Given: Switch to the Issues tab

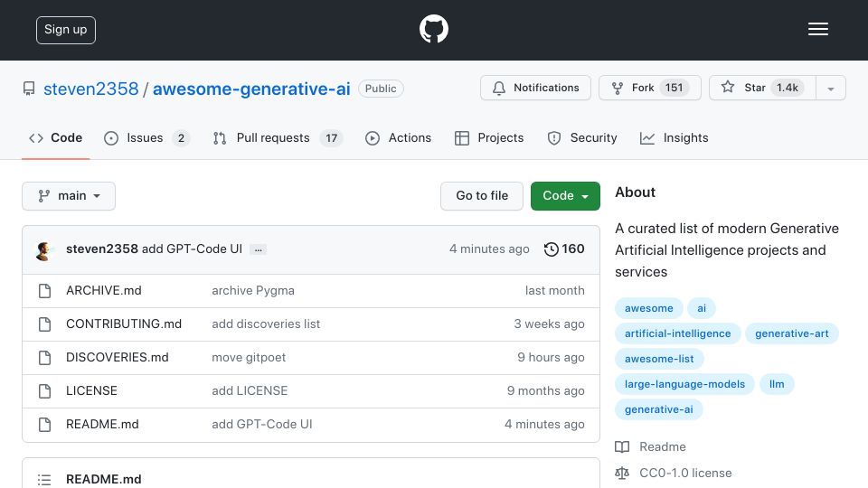Looking at the screenshot, I should coord(146,137).
